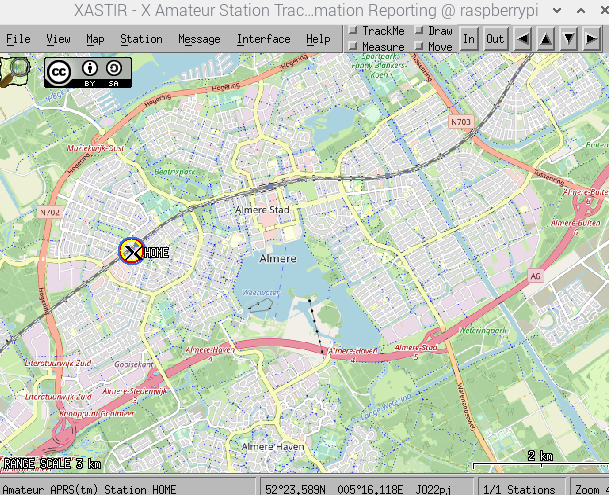Click the HOME station symbol on map

[x=132, y=251]
